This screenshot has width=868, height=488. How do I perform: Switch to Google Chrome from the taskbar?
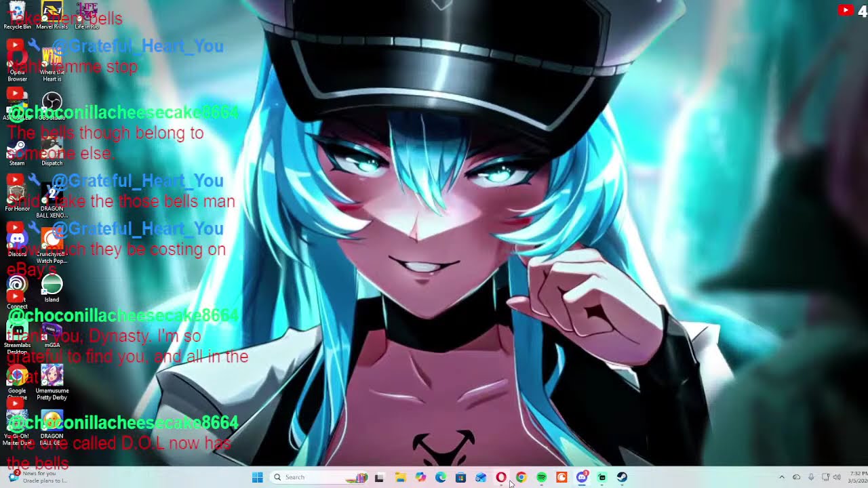[521, 477]
